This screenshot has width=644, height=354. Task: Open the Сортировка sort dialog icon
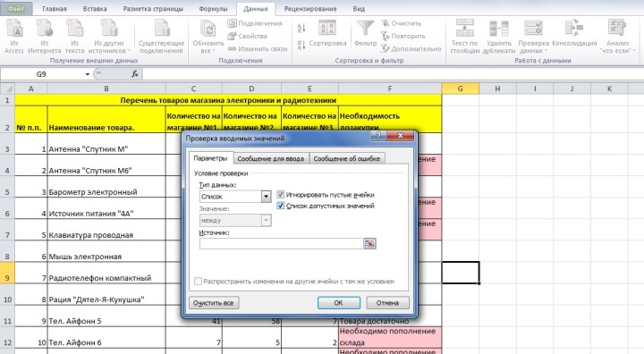click(x=327, y=29)
